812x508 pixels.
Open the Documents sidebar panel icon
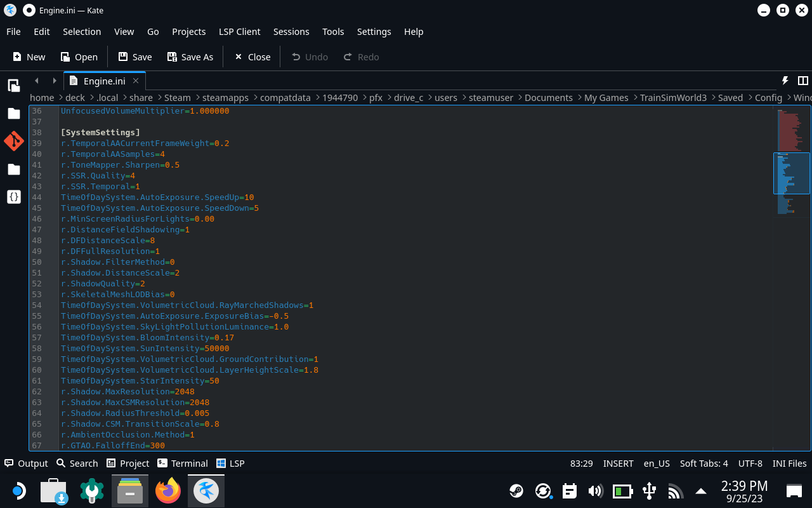coord(13,86)
